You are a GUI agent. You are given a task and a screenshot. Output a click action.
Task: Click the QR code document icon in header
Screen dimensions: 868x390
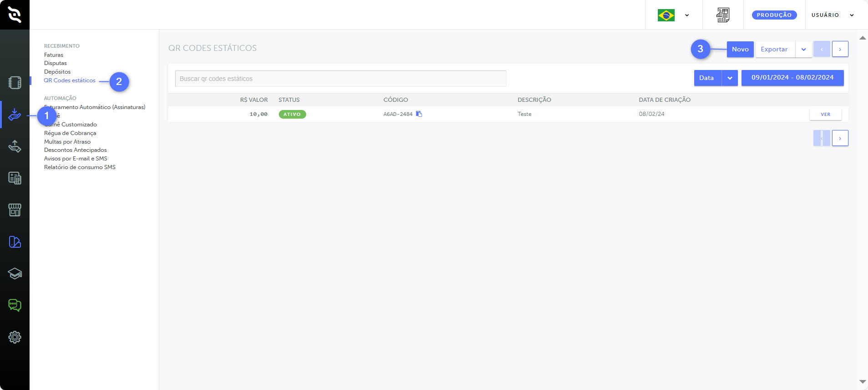point(723,15)
